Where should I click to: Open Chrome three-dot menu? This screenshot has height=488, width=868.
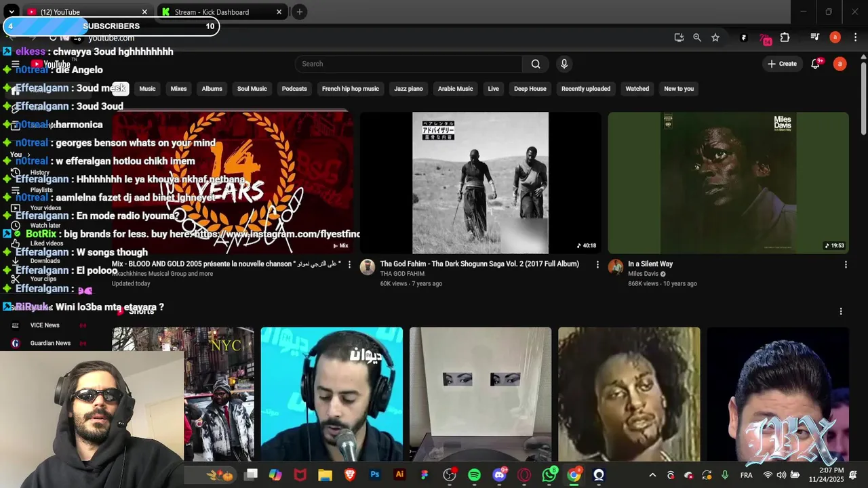(x=855, y=37)
